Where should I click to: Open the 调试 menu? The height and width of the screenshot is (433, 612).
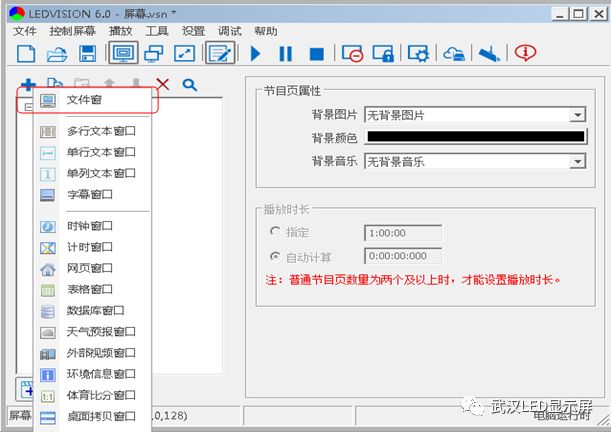[230, 31]
